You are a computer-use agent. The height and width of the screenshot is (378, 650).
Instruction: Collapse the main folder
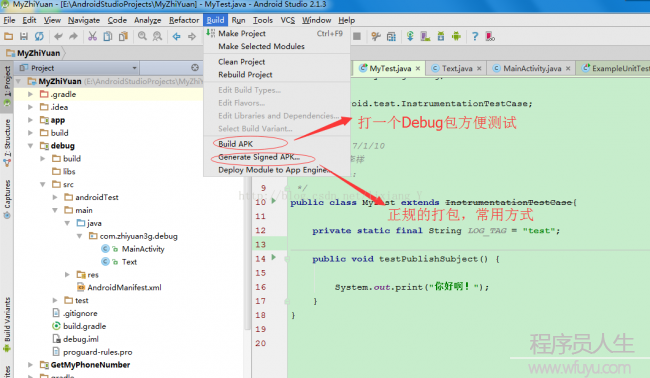click(x=55, y=210)
